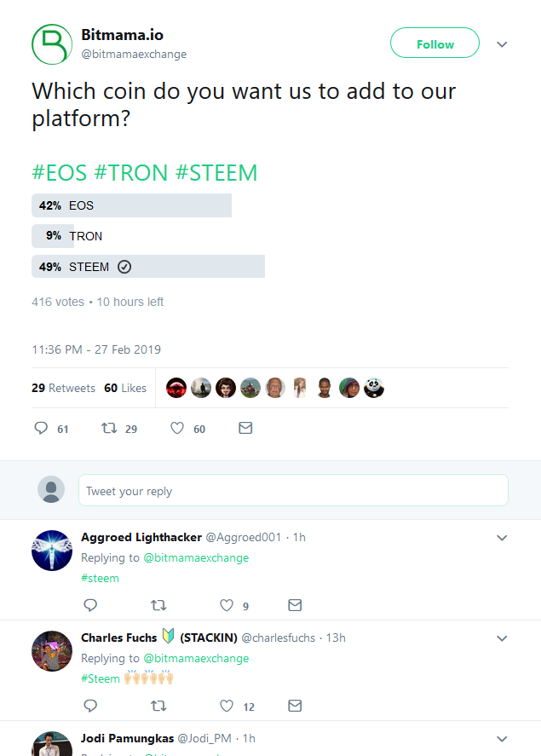The height and width of the screenshot is (756, 541).
Task: Open the #STEEM hashtag in the tweet
Action: [x=216, y=173]
